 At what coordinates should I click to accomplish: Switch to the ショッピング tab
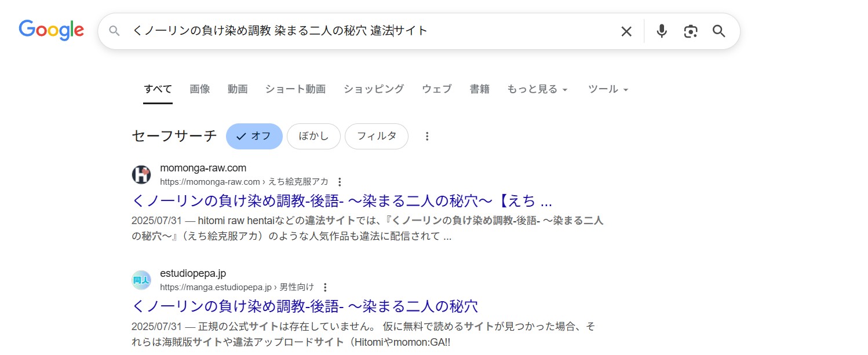373,89
